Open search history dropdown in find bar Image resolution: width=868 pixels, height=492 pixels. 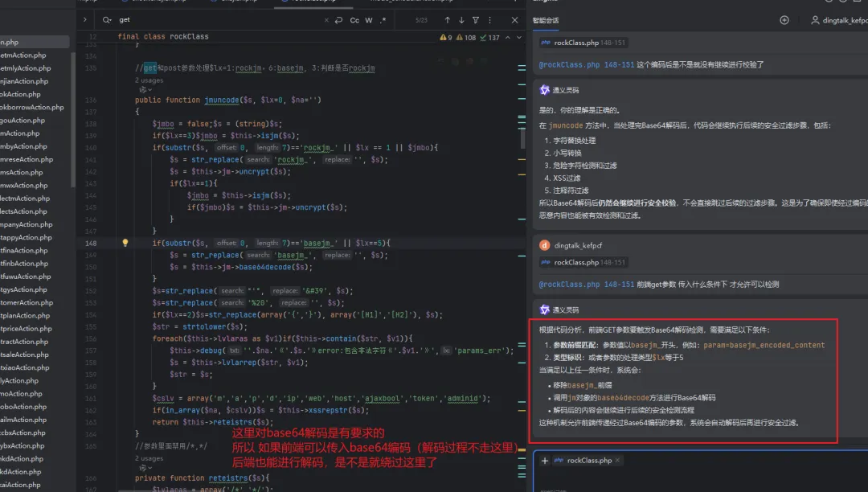(x=106, y=20)
